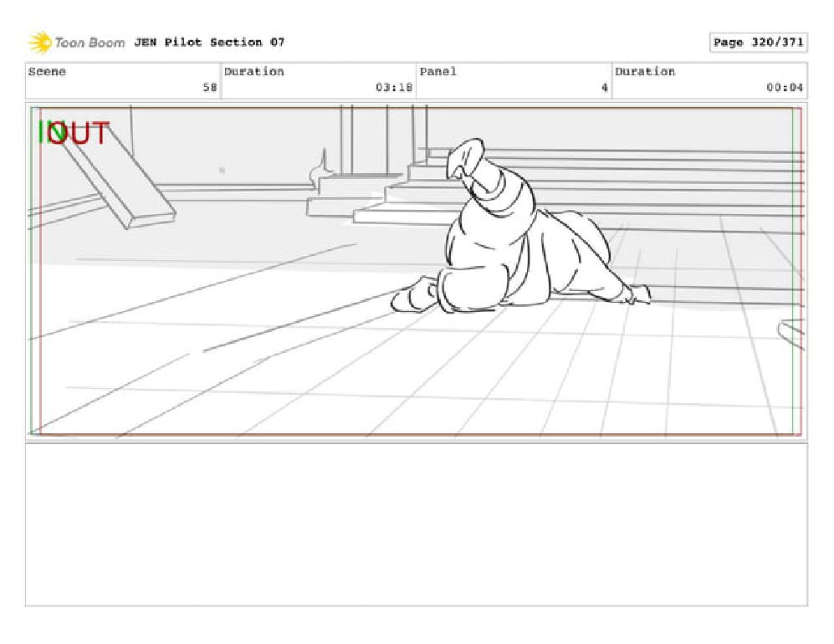Click the empty notes box below the panel
This screenshot has width=834, height=644.
tap(417, 524)
